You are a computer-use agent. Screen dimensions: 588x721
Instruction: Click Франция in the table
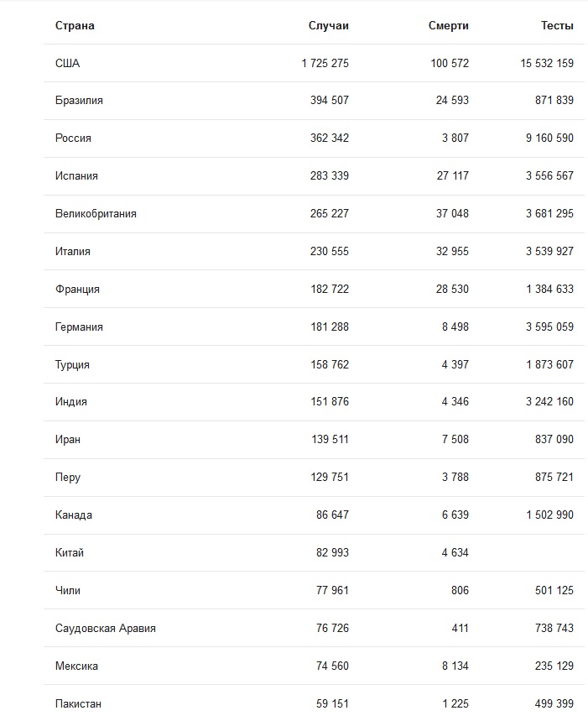77,290
